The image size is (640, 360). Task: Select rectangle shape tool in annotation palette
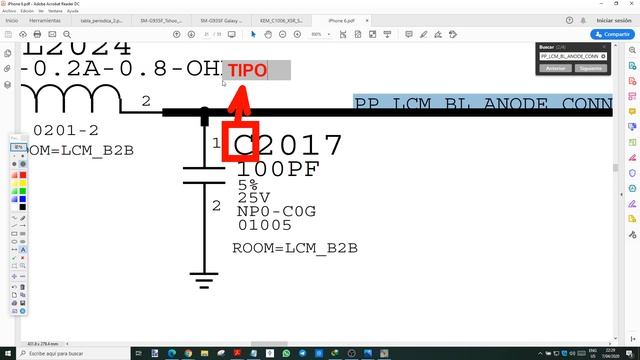pos(14,234)
